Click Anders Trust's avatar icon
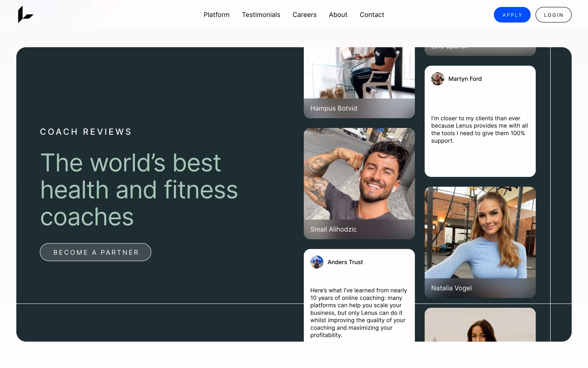 tap(317, 262)
